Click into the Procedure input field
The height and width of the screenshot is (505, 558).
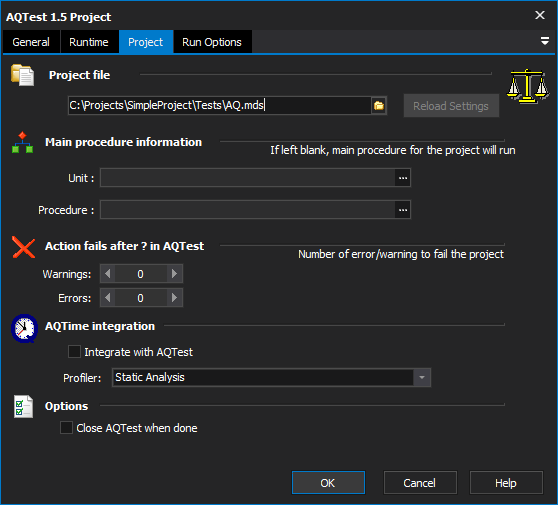coord(248,210)
